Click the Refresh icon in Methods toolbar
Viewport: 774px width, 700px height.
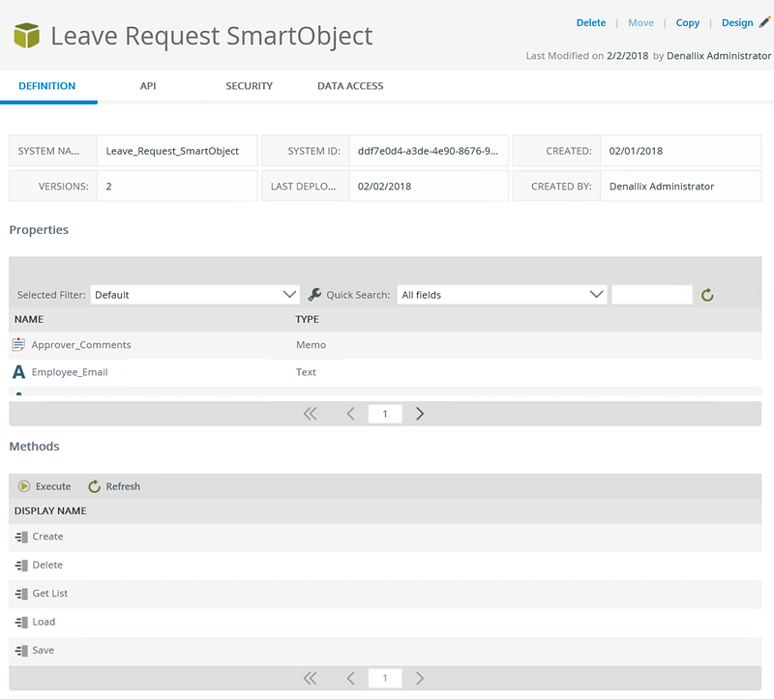(x=94, y=486)
